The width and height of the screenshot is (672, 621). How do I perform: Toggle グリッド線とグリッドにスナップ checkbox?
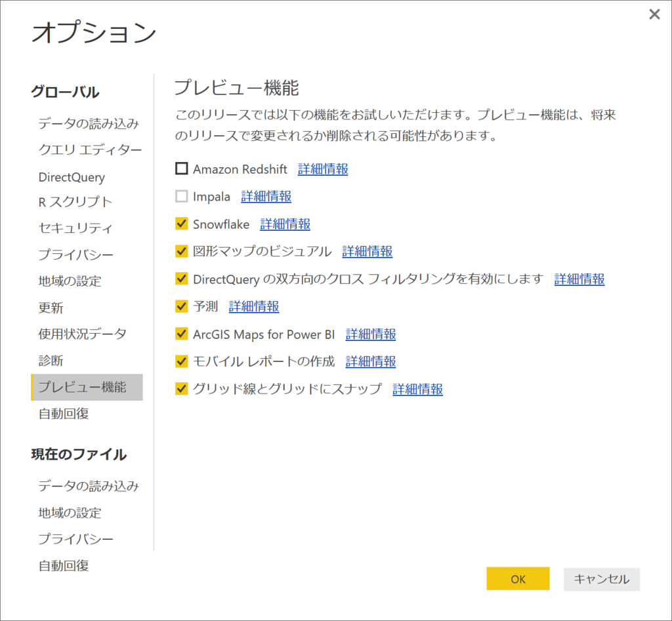[x=182, y=389]
